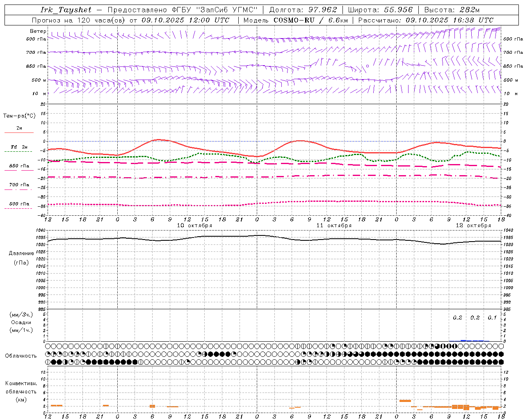Select the grid resolution 6.6км
This screenshot has width=525, height=420.
[338, 20]
